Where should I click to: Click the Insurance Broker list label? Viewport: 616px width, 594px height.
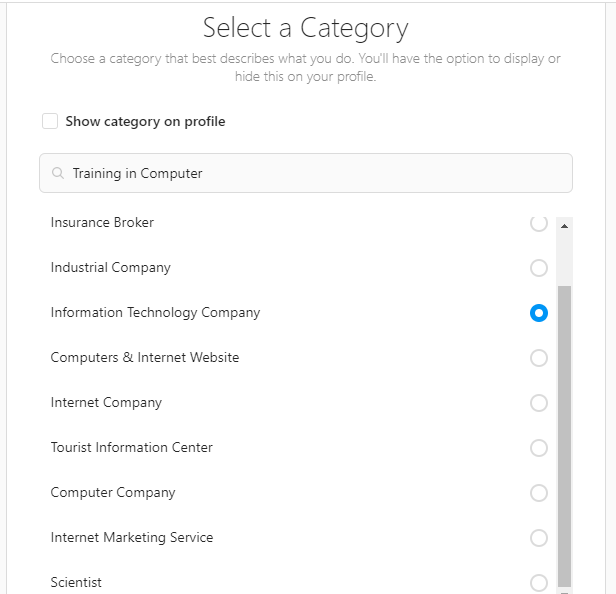tap(102, 223)
